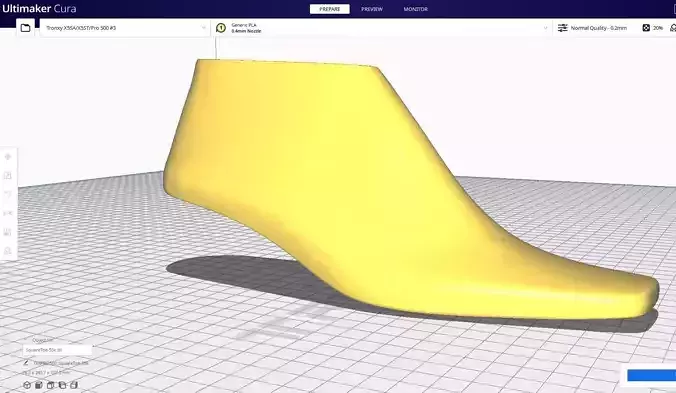The image size is (676, 393).
Task: Select the Support Blocker tool
Action: tap(8, 251)
